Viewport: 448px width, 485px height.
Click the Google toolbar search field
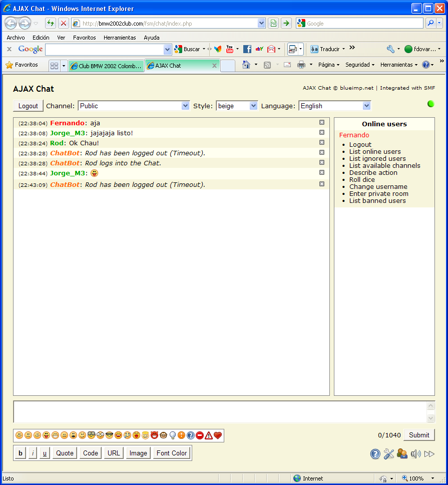105,49
